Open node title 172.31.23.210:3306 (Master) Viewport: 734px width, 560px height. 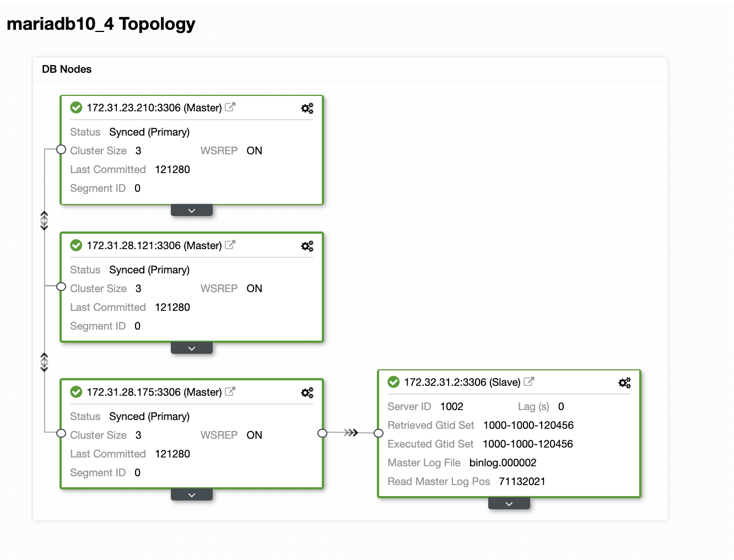coord(154,107)
